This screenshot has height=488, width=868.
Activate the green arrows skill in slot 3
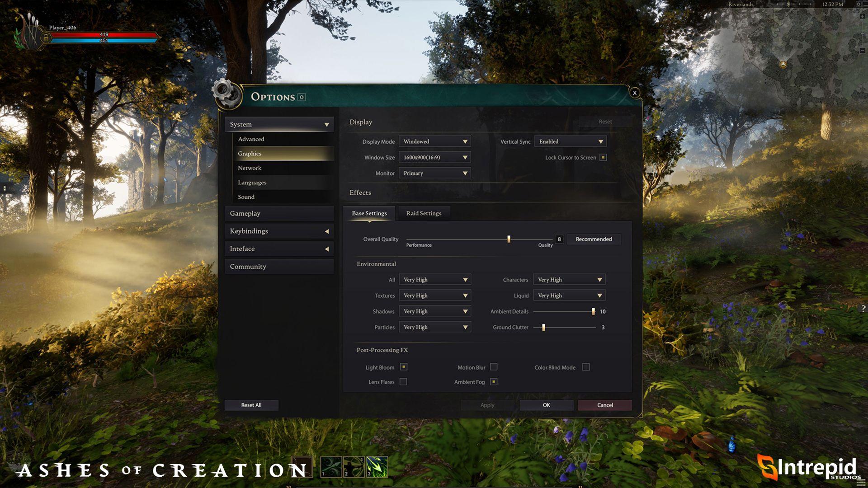point(377,466)
